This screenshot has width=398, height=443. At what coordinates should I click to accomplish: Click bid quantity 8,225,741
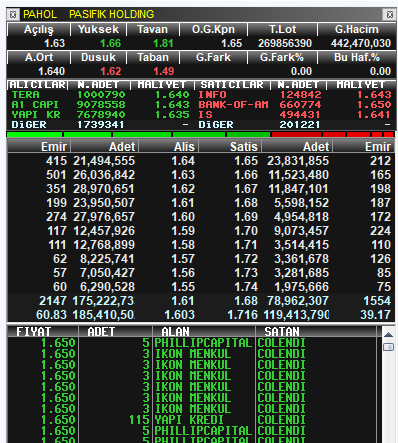[x=107, y=259]
